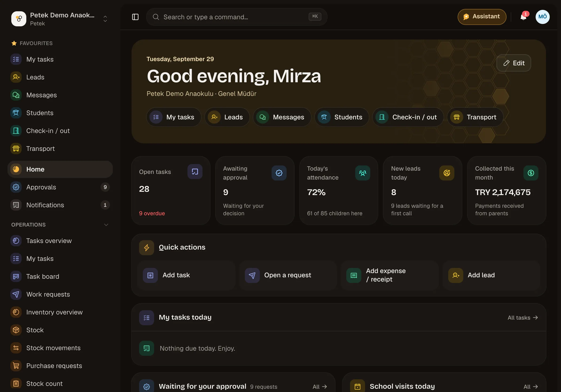Click the Quick actions lightning icon
This screenshot has height=392, width=561.
(x=147, y=247)
